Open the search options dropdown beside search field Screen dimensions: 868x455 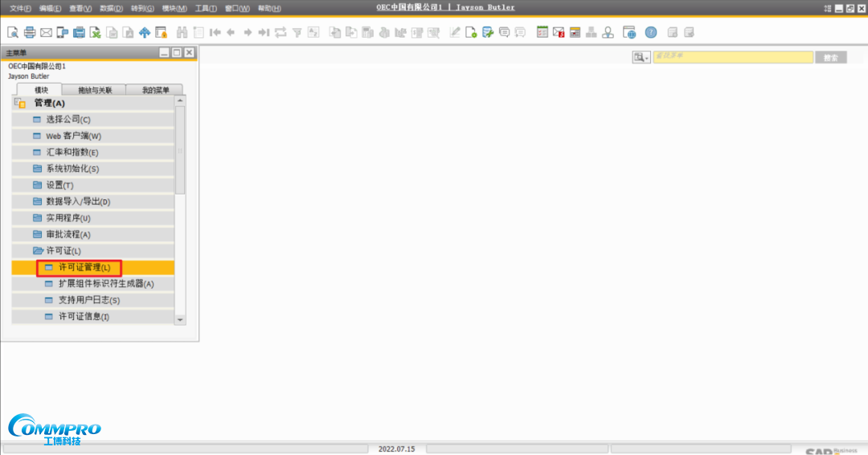(x=641, y=58)
